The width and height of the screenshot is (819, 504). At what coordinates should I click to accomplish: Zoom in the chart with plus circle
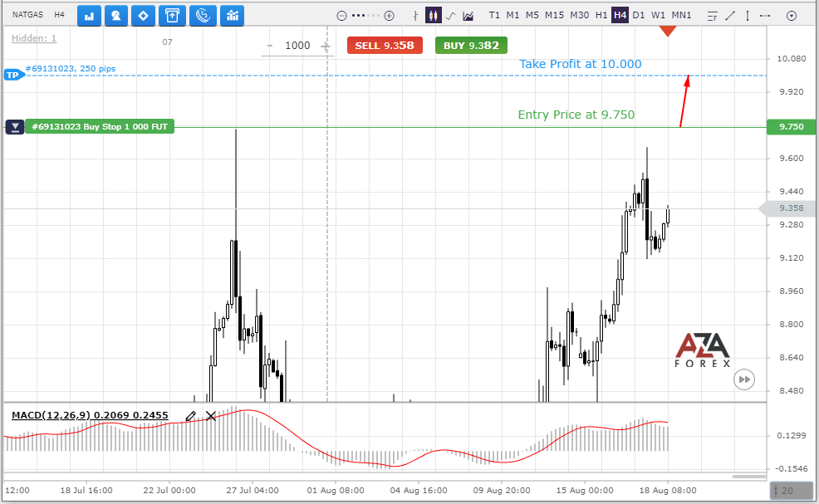click(x=389, y=16)
